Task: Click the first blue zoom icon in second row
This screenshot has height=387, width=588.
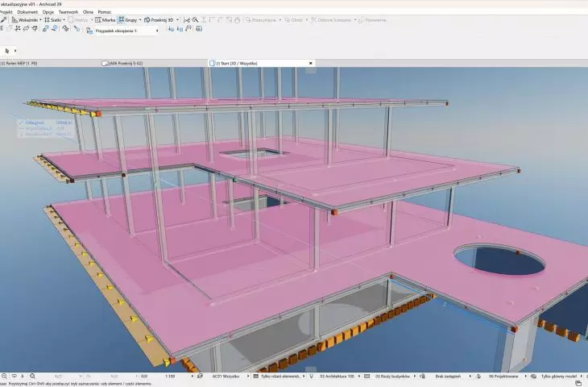Action: [x=46, y=28]
